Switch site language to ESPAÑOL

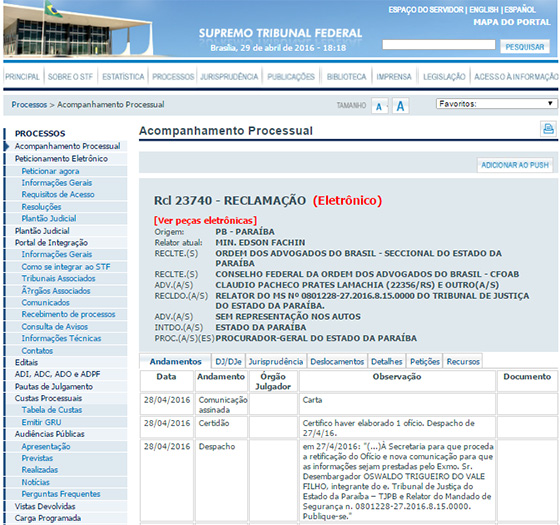click(520, 10)
